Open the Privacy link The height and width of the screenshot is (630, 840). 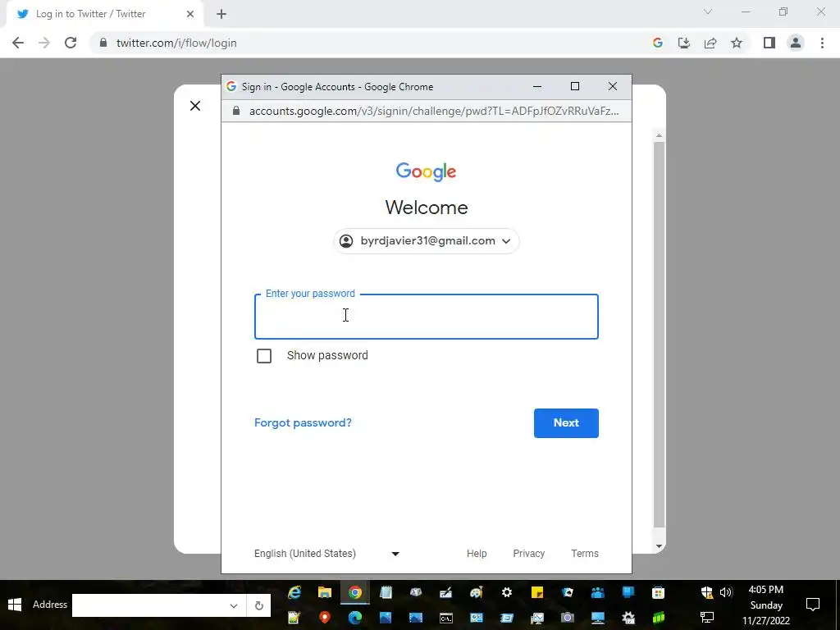(x=529, y=554)
